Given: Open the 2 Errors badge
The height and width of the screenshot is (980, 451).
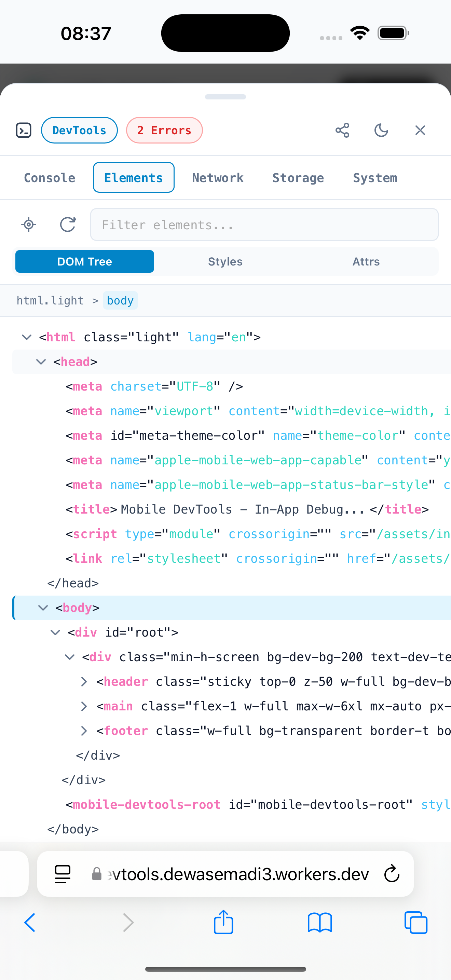Looking at the screenshot, I should 164,130.
